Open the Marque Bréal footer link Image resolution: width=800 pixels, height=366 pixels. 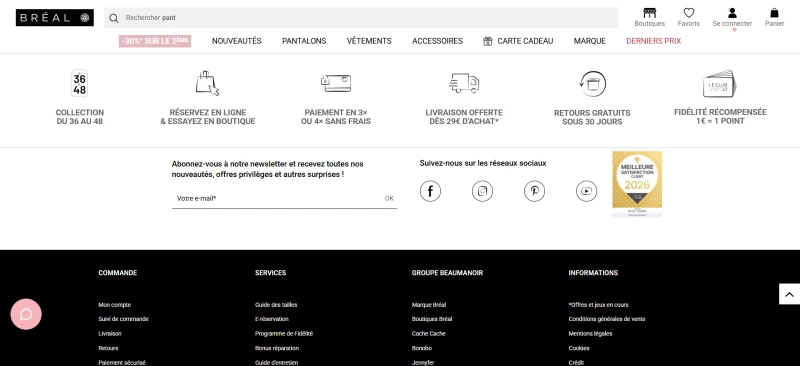tap(429, 305)
